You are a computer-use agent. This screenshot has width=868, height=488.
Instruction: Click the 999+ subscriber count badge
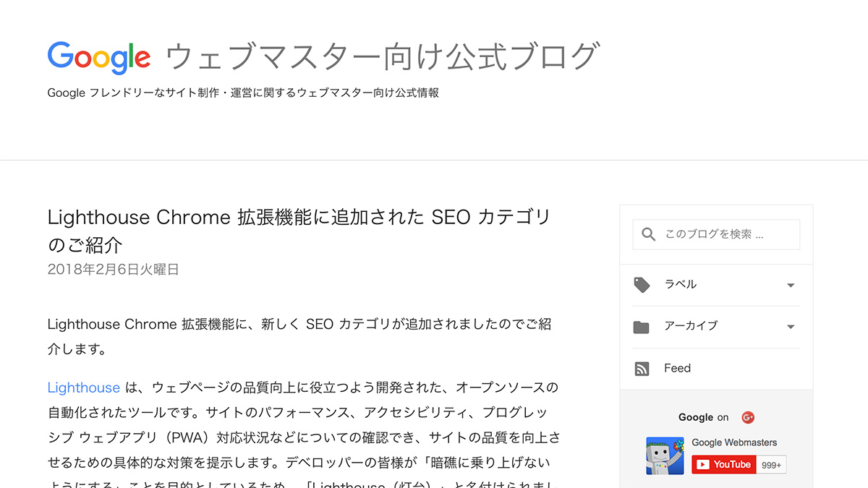pos(772,465)
